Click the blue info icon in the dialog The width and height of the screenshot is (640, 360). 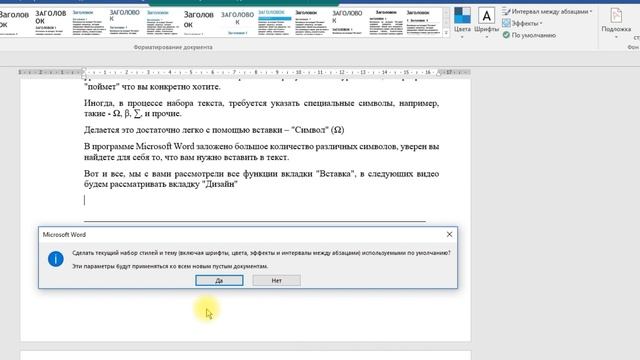(x=56, y=259)
